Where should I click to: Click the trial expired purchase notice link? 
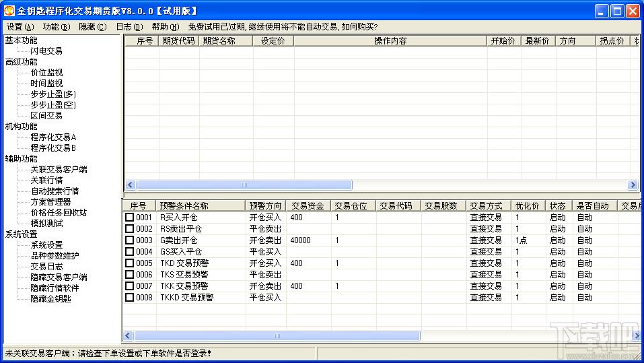coord(283,27)
